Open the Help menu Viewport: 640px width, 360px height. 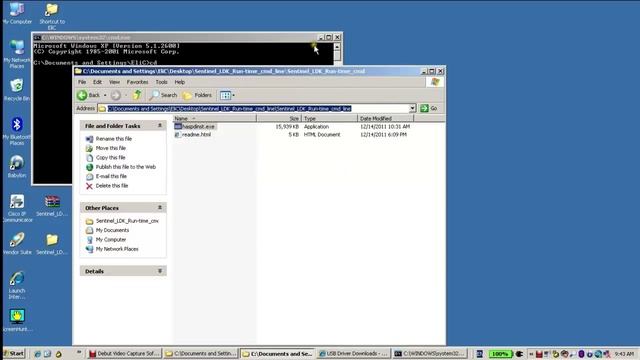[x=180, y=82]
